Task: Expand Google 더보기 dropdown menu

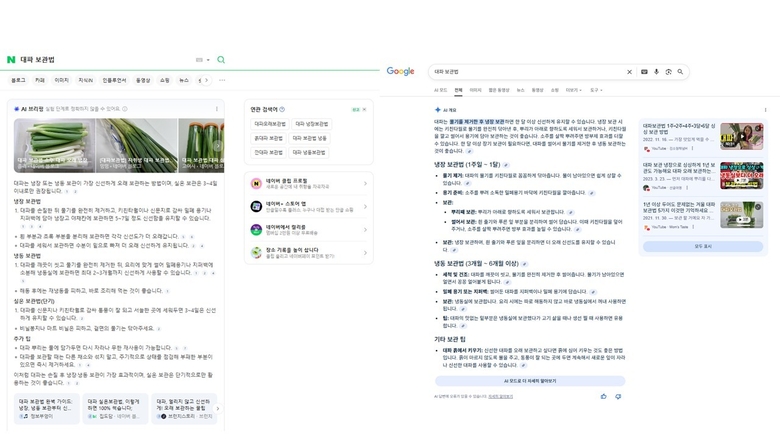Action: 573,90
